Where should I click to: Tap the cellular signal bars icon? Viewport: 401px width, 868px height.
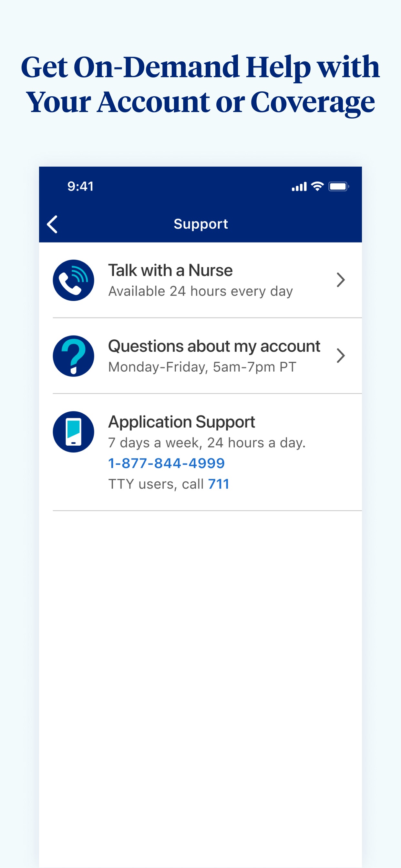click(x=299, y=187)
